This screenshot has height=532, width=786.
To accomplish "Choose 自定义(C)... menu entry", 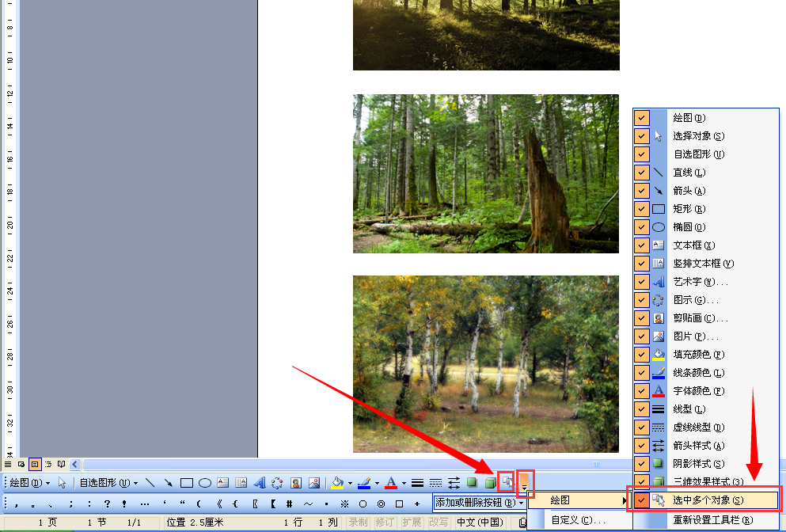I will [x=580, y=520].
